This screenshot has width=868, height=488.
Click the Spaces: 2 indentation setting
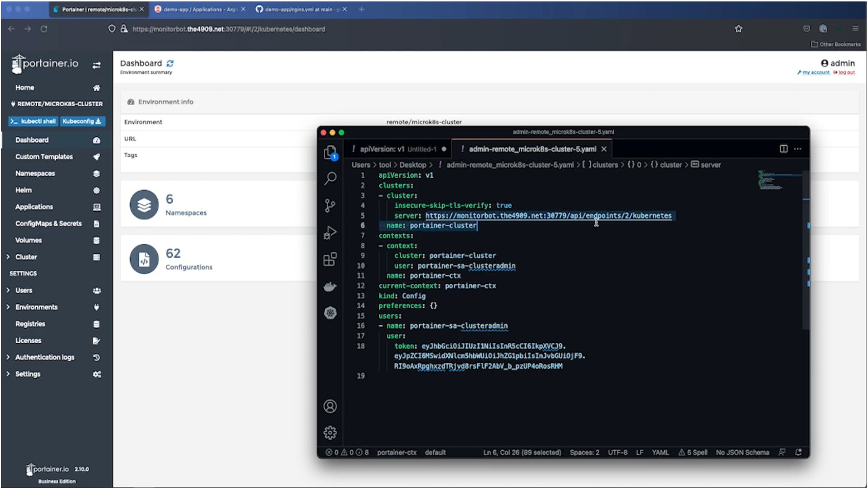coord(585,452)
